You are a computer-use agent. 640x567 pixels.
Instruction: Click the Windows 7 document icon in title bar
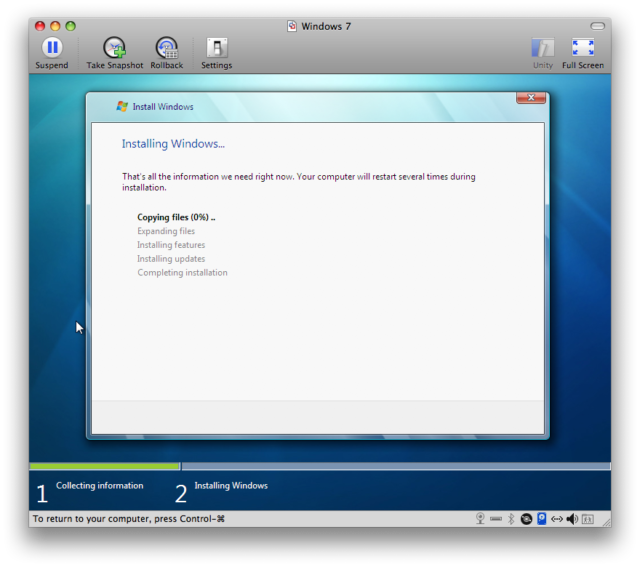(x=292, y=26)
